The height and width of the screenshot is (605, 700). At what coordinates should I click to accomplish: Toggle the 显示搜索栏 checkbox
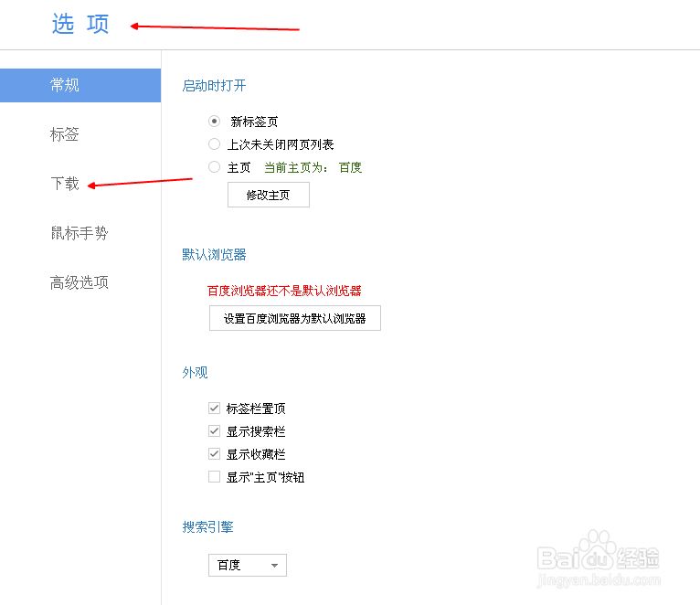[214, 430]
